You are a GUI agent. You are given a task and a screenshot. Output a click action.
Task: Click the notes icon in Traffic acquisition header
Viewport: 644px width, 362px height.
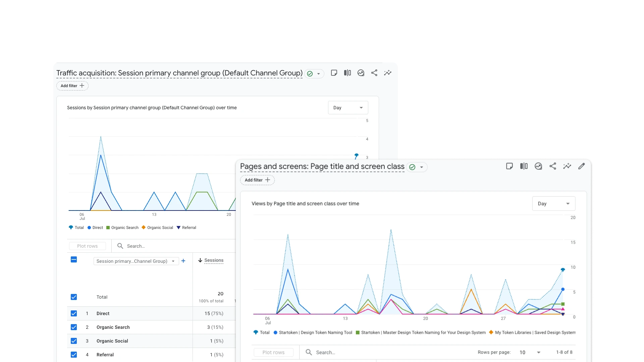[334, 73]
